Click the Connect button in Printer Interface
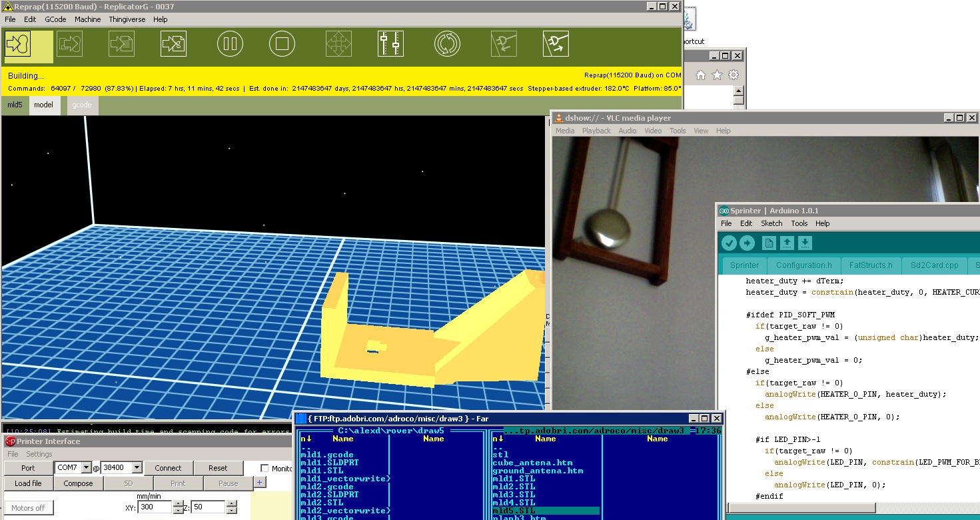Image resolution: width=980 pixels, height=520 pixels. [168, 468]
